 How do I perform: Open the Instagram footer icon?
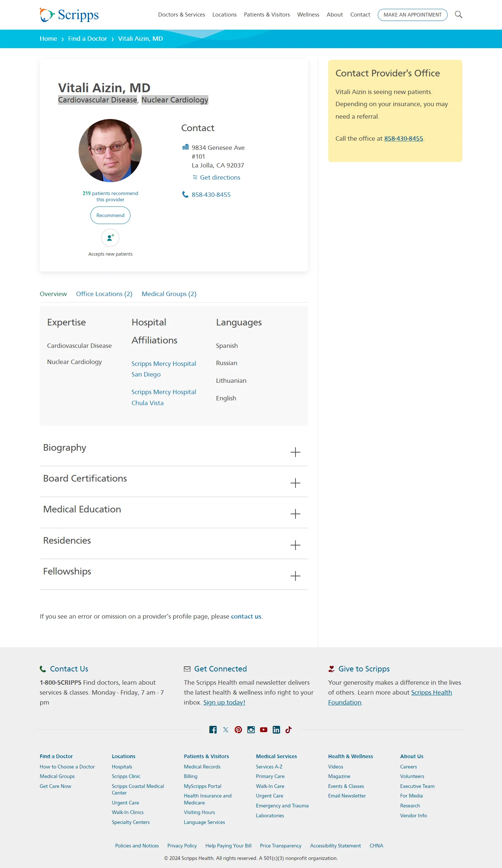(x=251, y=730)
